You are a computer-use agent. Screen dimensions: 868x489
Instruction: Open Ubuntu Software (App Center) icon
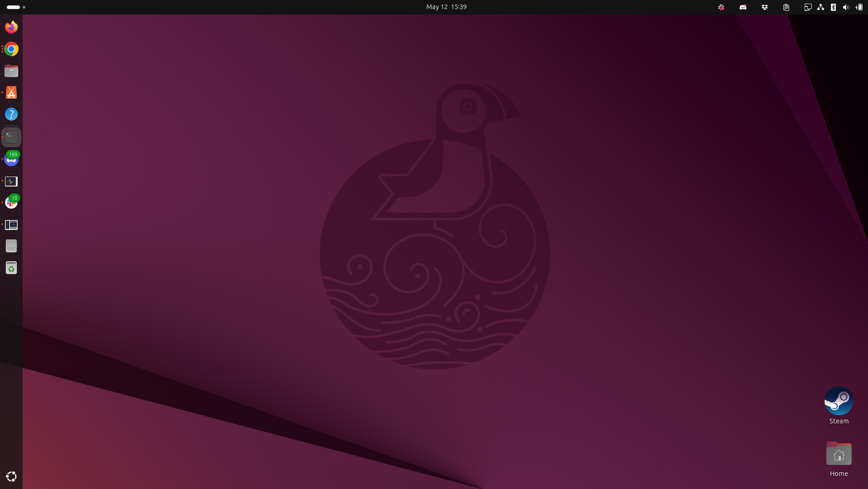click(11, 92)
